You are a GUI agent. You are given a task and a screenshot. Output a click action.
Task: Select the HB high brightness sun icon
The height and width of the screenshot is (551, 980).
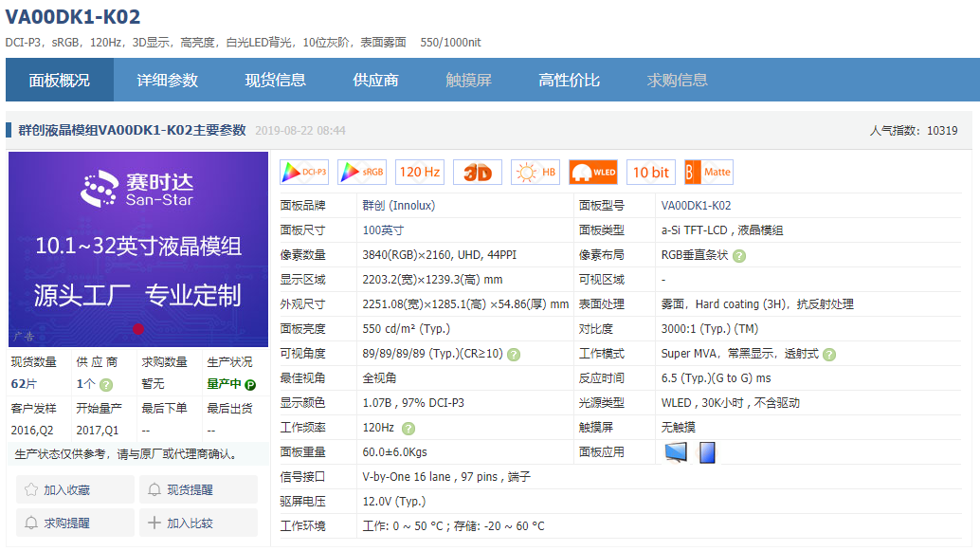[535, 172]
